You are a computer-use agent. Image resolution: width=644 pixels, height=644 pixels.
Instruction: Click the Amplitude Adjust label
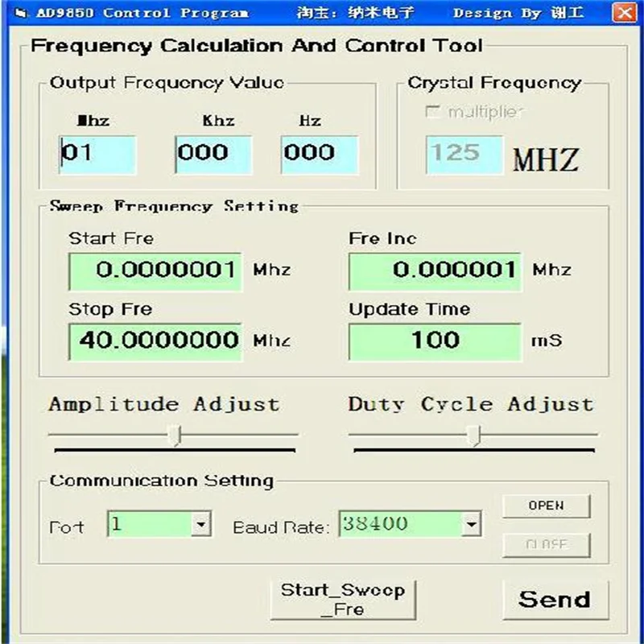pos(164,405)
